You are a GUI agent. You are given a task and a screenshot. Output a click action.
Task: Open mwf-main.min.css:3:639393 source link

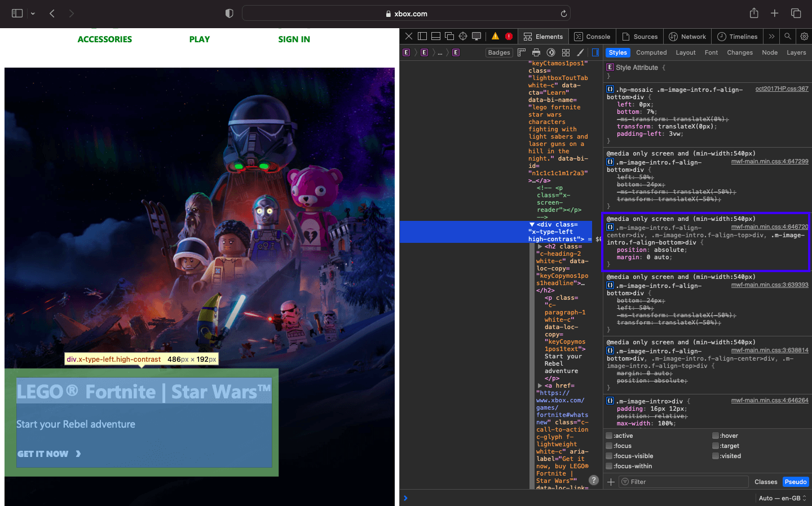[x=770, y=285]
